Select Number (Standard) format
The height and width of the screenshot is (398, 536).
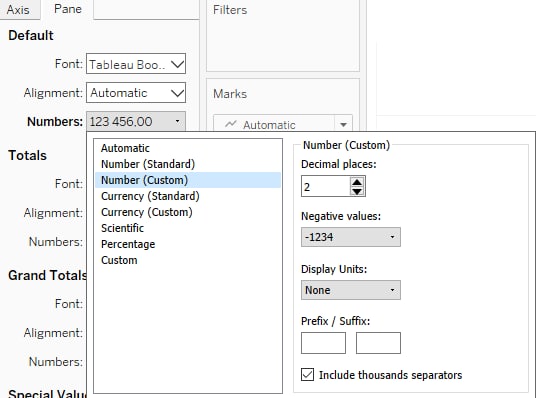(x=188, y=164)
